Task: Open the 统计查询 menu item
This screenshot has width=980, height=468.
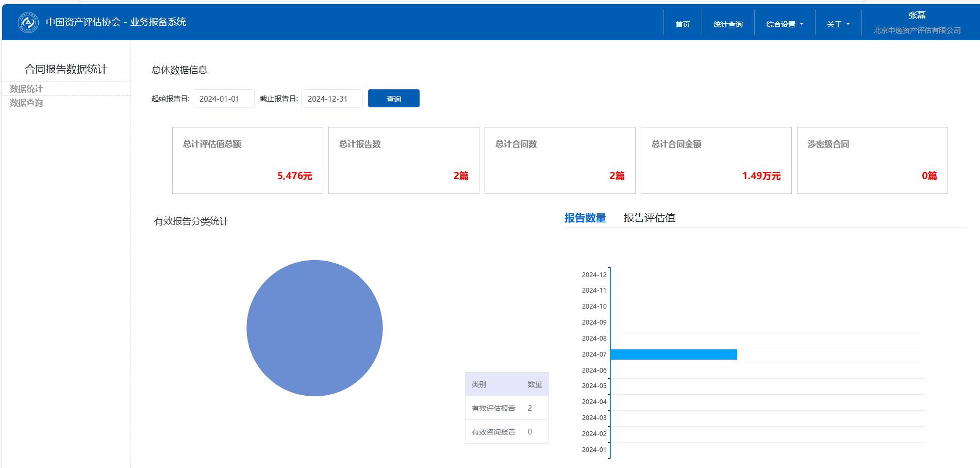Action: pyautogui.click(x=728, y=24)
